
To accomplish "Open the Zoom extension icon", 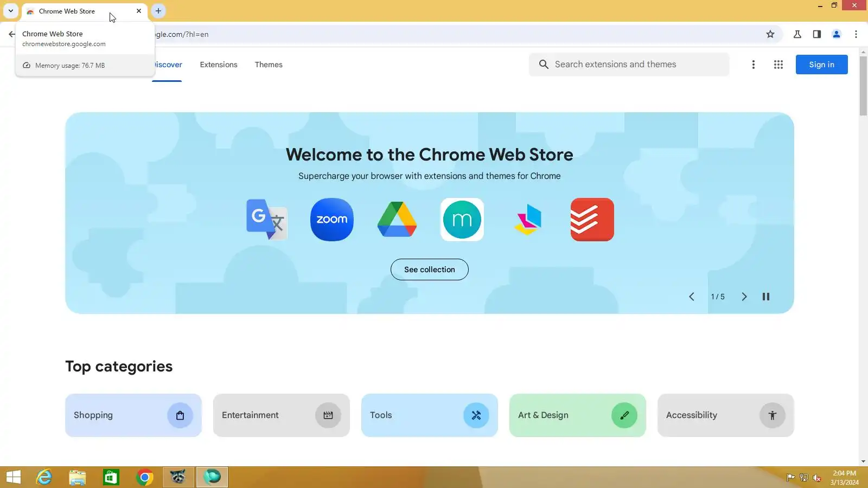I will click(x=331, y=220).
